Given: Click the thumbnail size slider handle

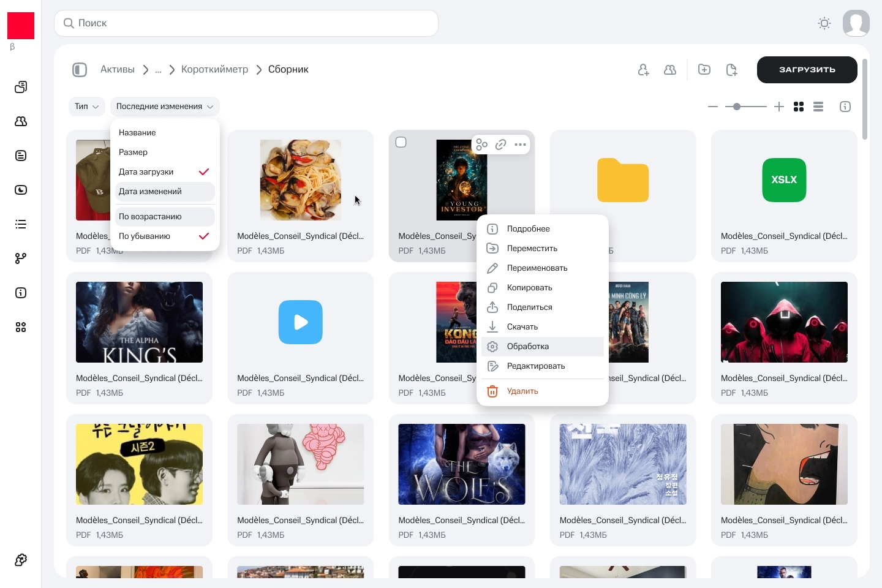Looking at the screenshot, I should coord(737,107).
